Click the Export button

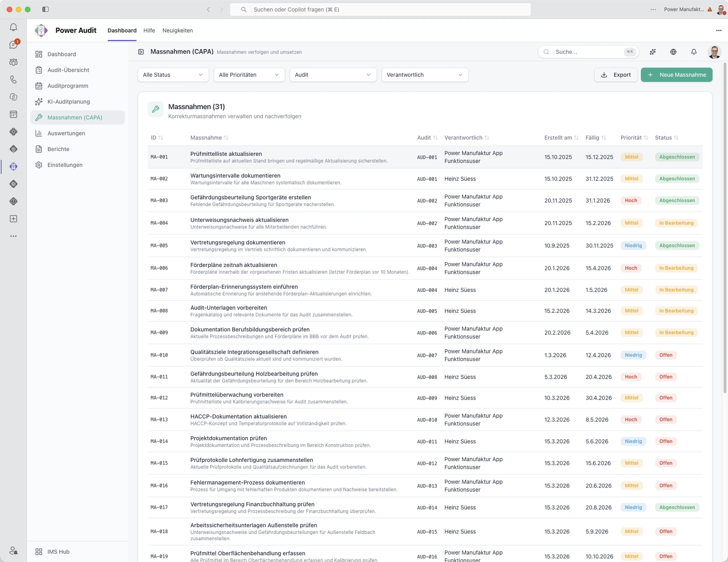(x=616, y=75)
